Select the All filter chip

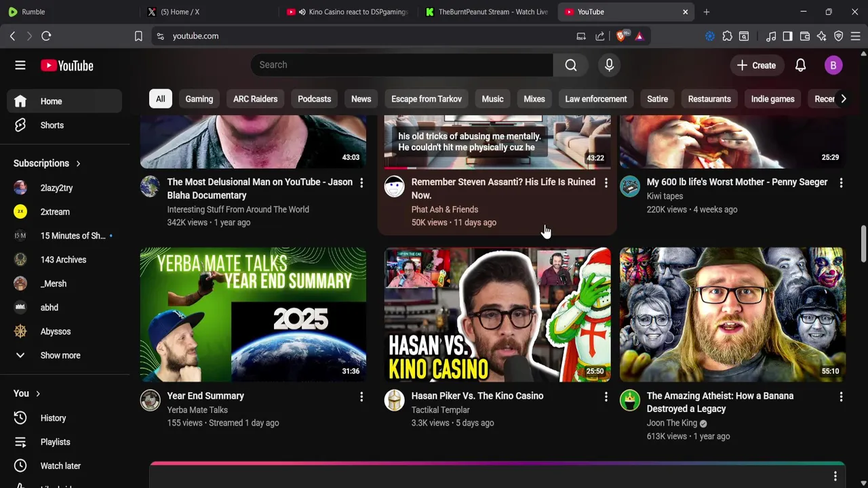[160, 99]
